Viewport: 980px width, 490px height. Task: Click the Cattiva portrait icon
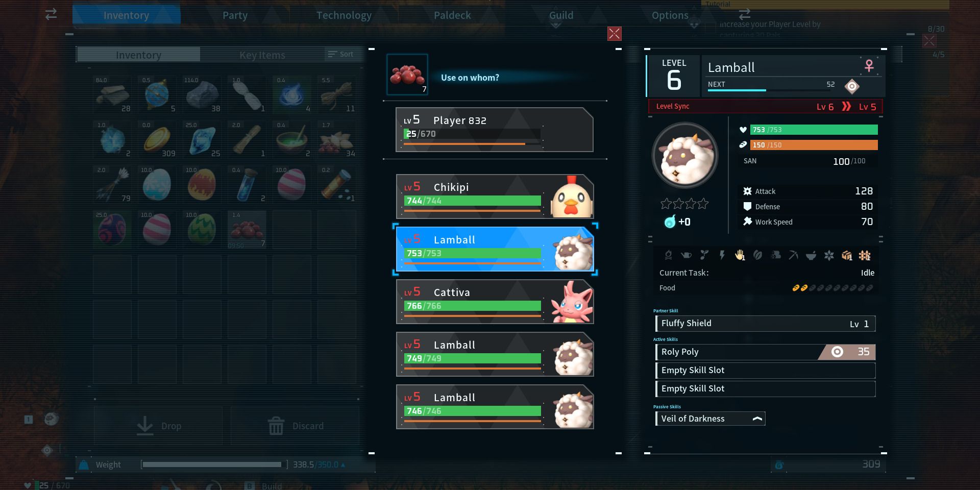[x=572, y=302]
